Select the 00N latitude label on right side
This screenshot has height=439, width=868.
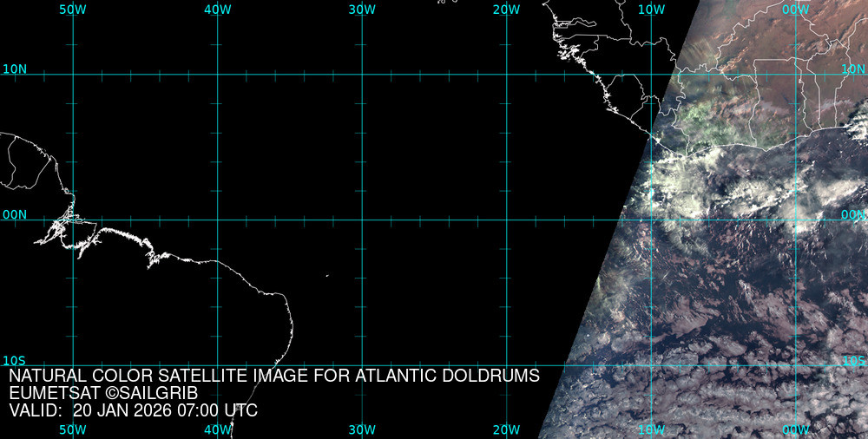click(853, 214)
